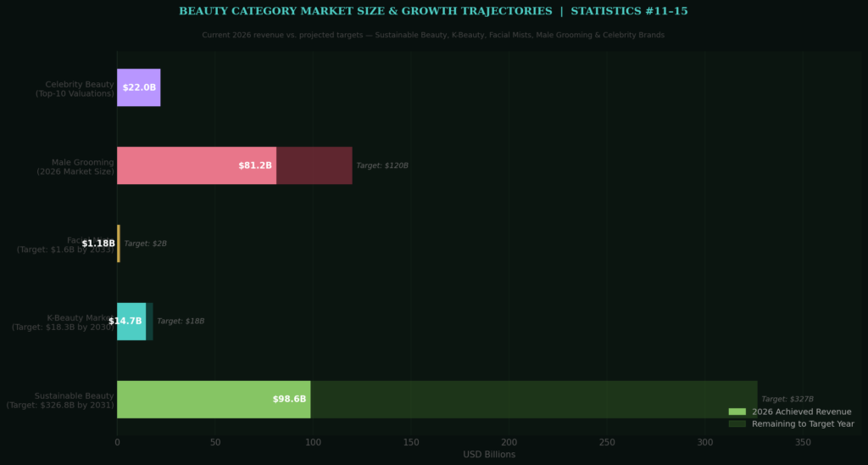
Task: Click the 'Target: $2B' annotation
Action: pyautogui.click(x=146, y=244)
